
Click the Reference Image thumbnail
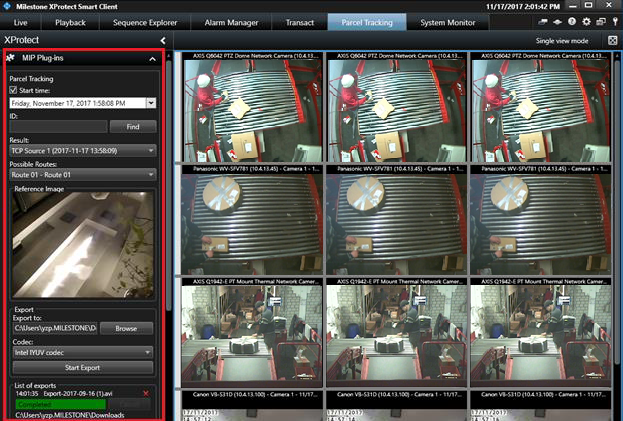83,245
